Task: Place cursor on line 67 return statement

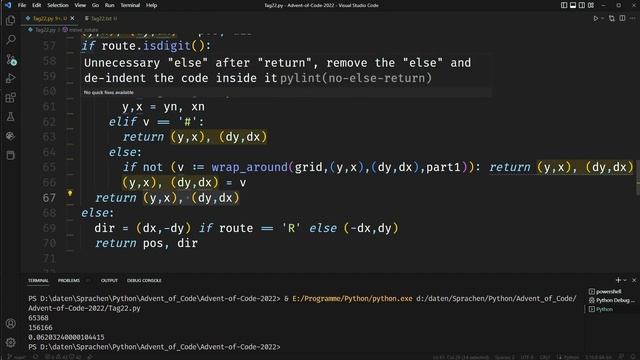Action: click(167, 198)
